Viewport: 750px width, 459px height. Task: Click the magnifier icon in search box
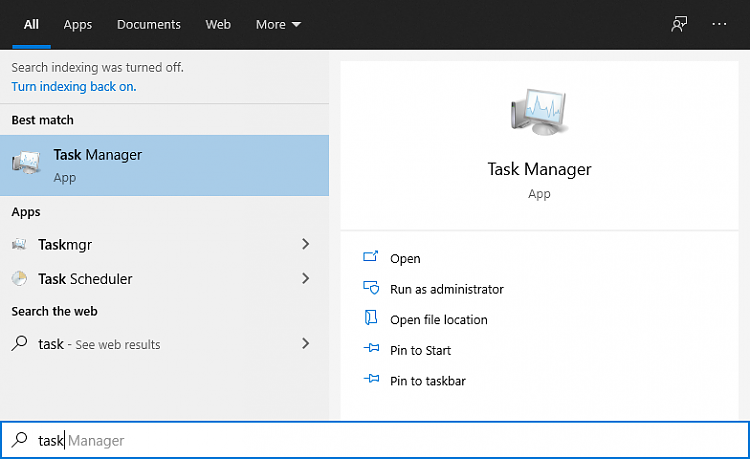(19, 439)
